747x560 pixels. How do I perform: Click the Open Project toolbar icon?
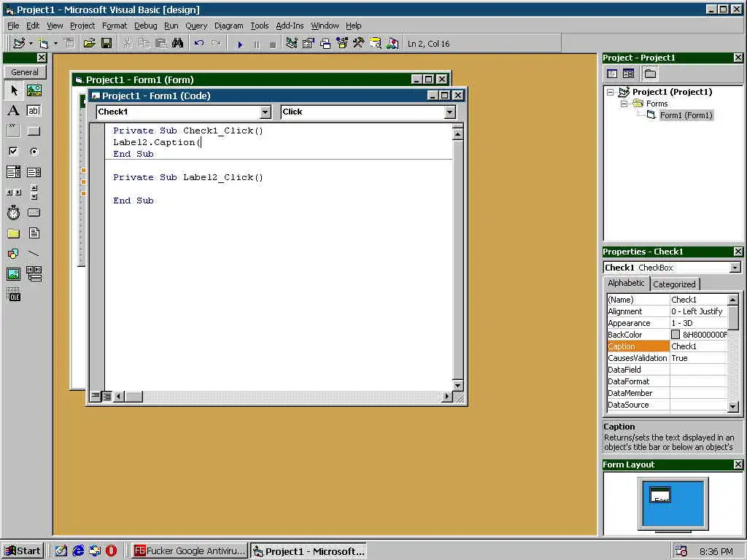click(89, 43)
